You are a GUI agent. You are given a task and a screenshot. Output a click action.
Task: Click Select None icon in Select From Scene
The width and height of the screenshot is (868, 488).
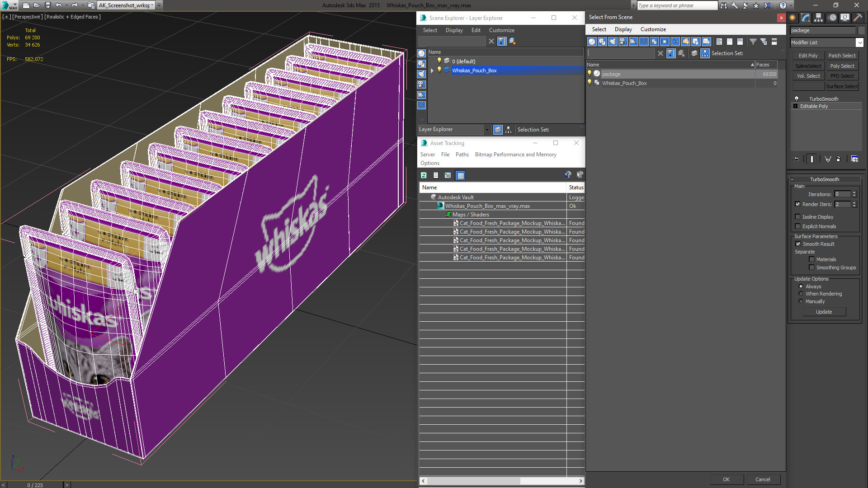[730, 42]
